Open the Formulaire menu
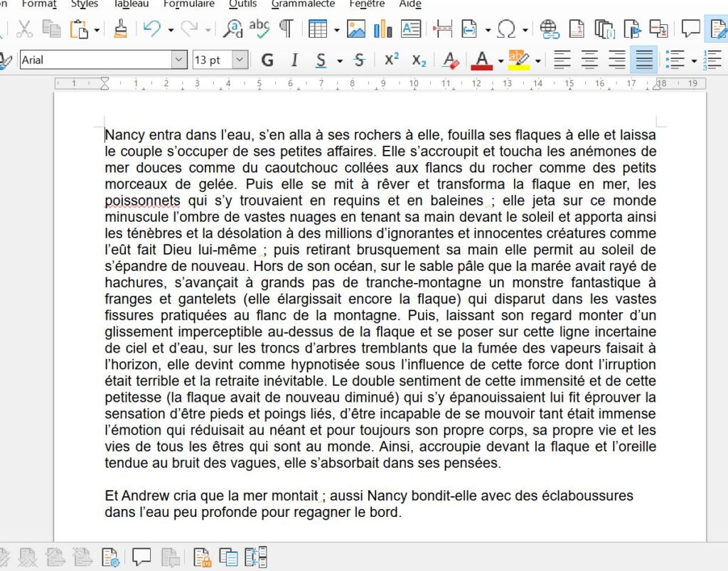This screenshot has width=728, height=571. (189, 4)
